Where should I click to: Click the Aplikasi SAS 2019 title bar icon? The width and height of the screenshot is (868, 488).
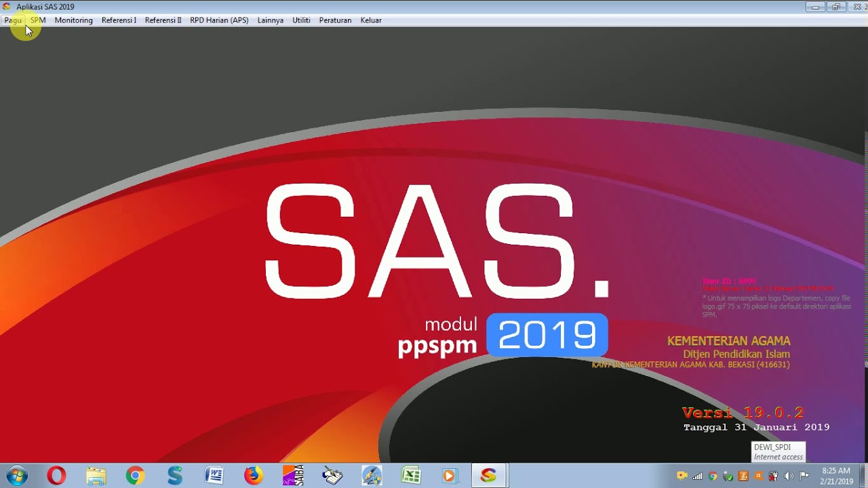pos(7,7)
